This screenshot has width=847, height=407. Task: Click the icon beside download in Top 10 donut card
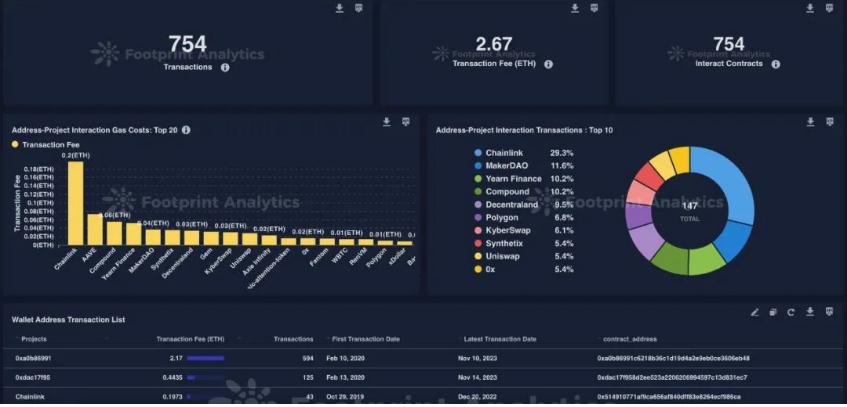[830, 122]
